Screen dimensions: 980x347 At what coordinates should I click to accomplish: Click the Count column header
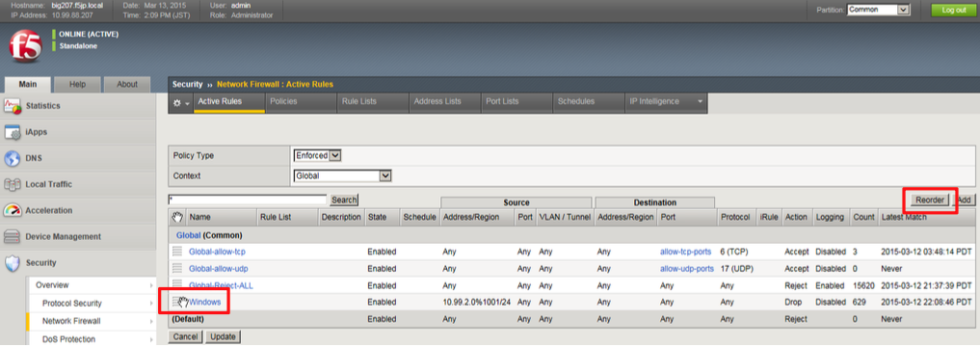(863, 217)
